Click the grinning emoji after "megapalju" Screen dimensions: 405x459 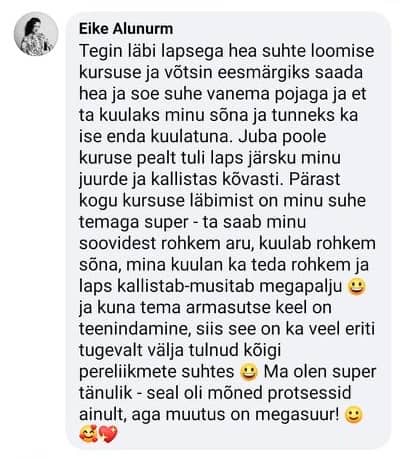pyautogui.click(x=357, y=287)
